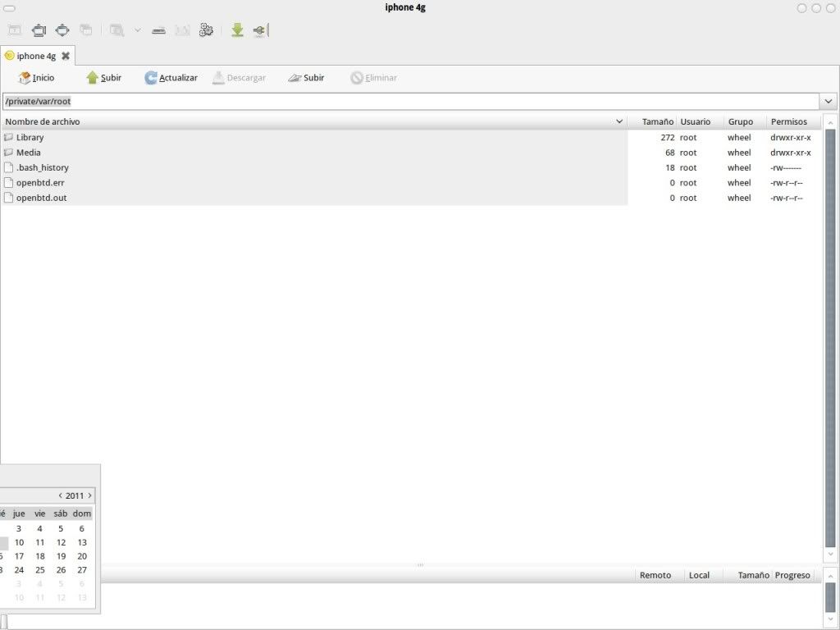Click the openbtd.err file icon
Image resolution: width=840 pixels, height=630 pixels.
(x=8, y=182)
